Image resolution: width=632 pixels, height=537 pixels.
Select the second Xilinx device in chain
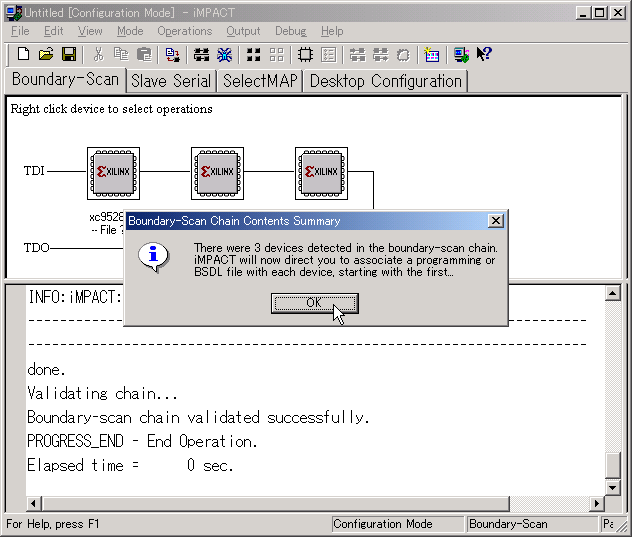pyautogui.click(x=217, y=172)
